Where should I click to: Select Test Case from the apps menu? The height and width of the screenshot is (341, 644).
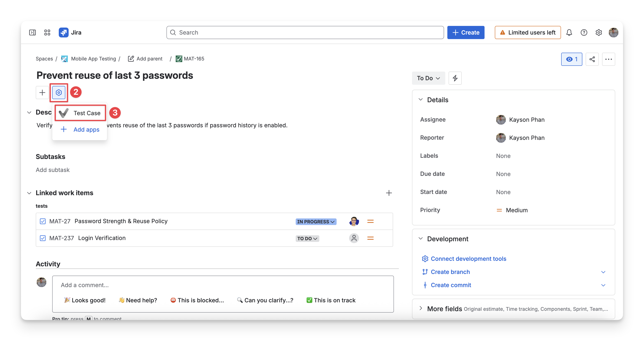pyautogui.click(x=80, y=113)
